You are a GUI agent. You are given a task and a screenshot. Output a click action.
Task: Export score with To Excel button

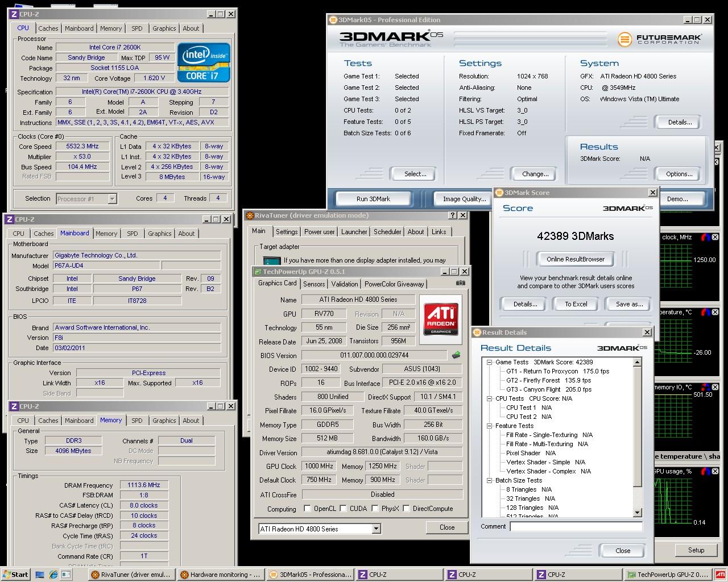pyautogui.click(x=576, y=304)
